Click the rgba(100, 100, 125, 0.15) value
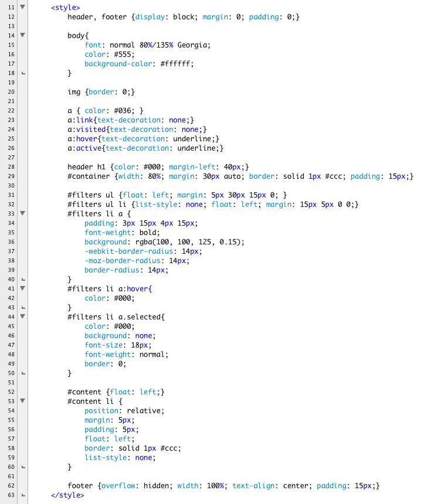The width and height of the screenshot is (421, 504). (x=182, y=242)
